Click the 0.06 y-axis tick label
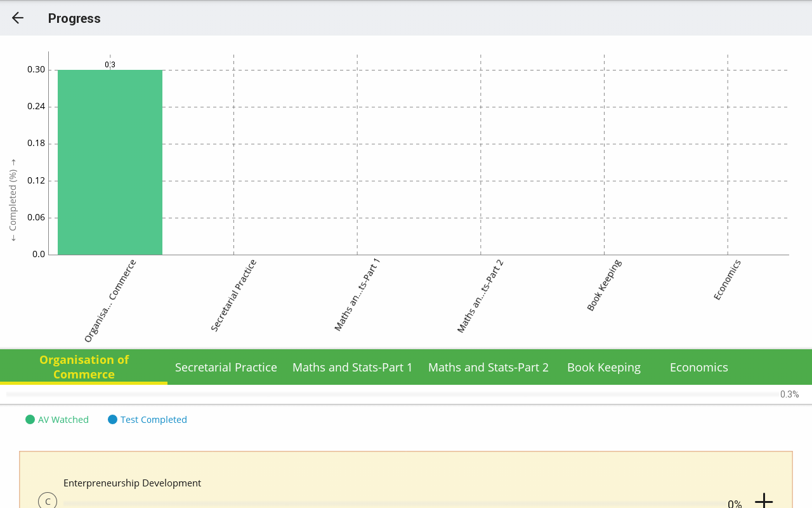Image resolution: width=812 pixels, height=508 pixels. pyautogui.click(x=36, y=217)
